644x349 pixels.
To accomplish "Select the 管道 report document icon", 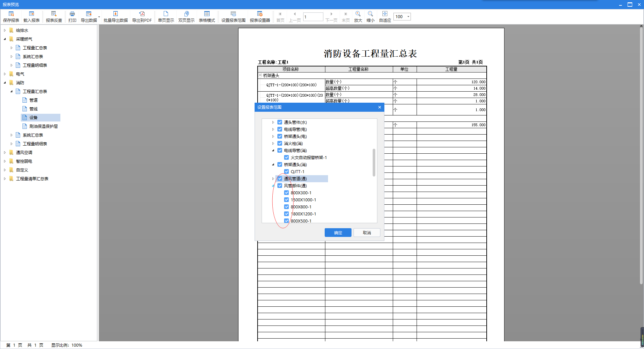I will coord(25,100).
